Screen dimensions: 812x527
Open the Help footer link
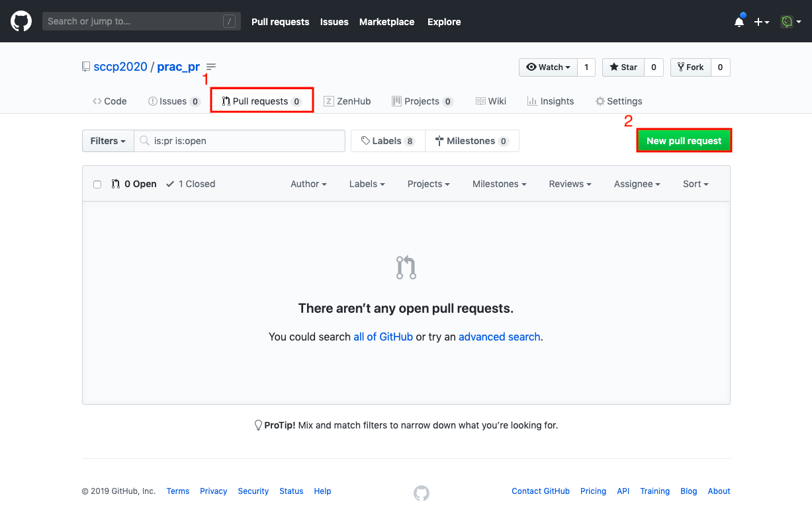click(323, 491)
